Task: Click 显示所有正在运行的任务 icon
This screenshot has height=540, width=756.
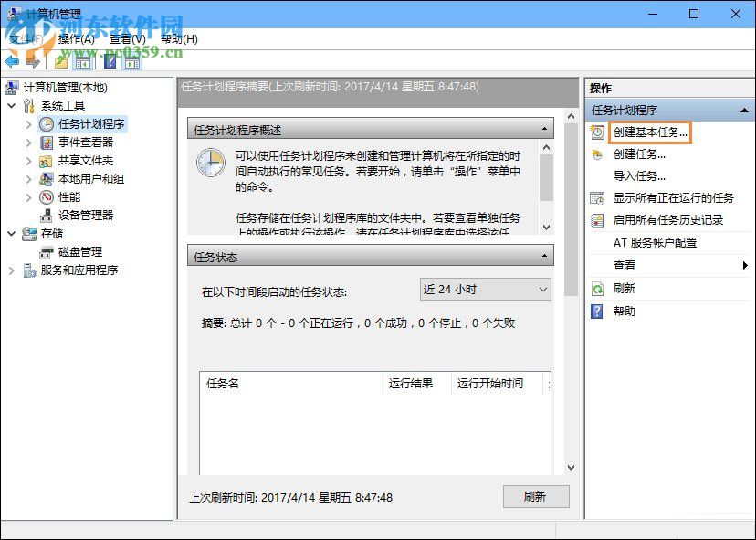Action: pos(598,197)
